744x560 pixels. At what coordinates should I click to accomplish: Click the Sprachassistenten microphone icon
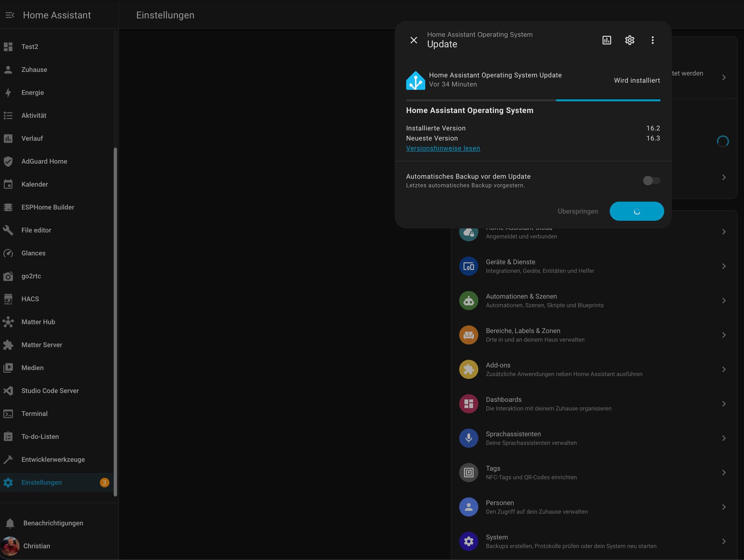coord(468,438)
